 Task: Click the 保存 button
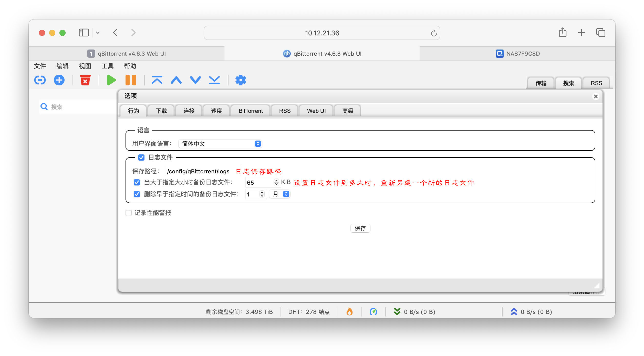click(x=360, y=228)
